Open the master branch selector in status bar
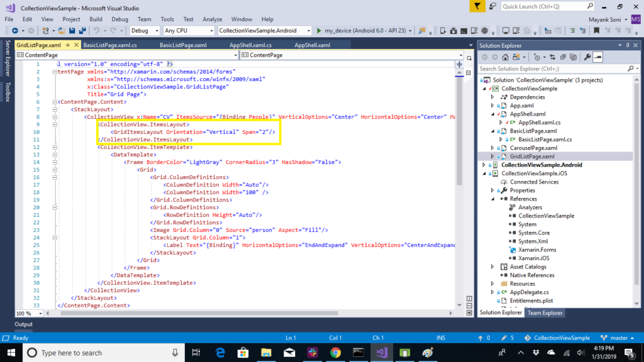This screenshot has width=644, height=362. tap(618, 337)
